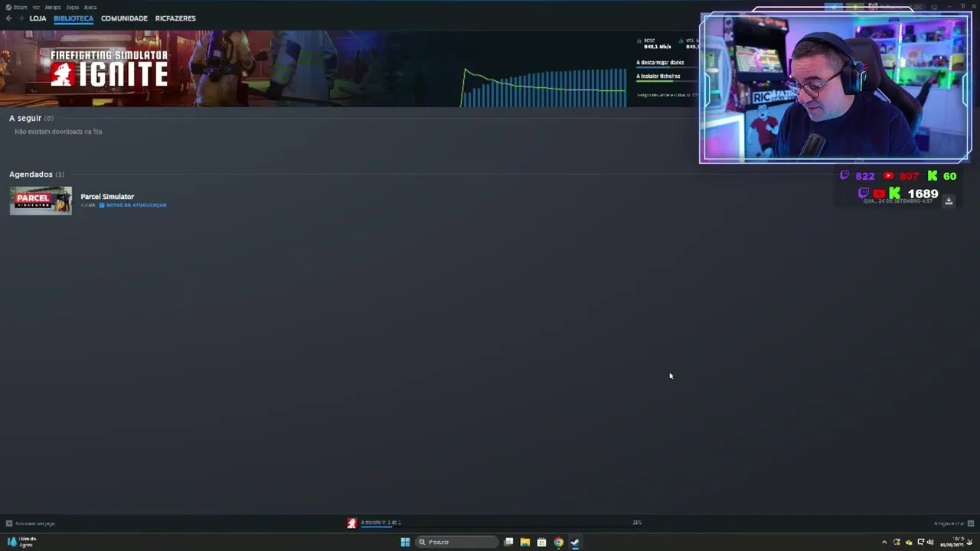Open the 'Notas da atualização' link for Parcel Simulator
This screenshot has height=551, width=980.
(x=133, y=205)
